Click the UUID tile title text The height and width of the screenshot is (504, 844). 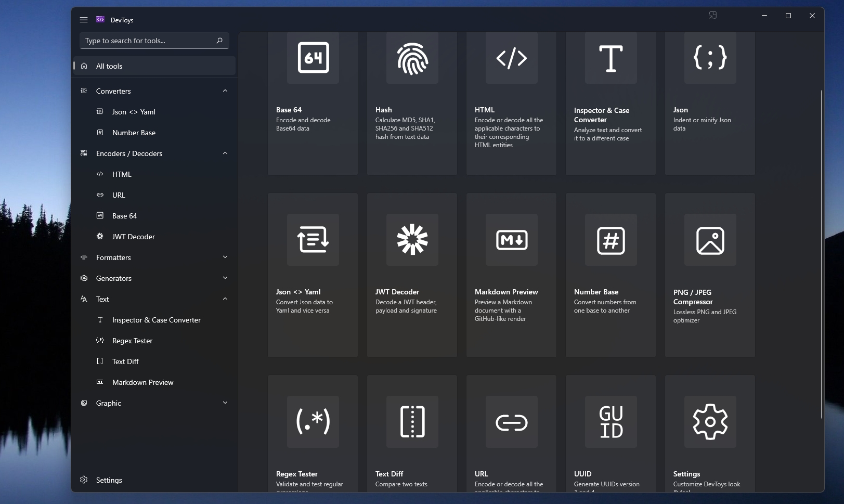[583, 474]
